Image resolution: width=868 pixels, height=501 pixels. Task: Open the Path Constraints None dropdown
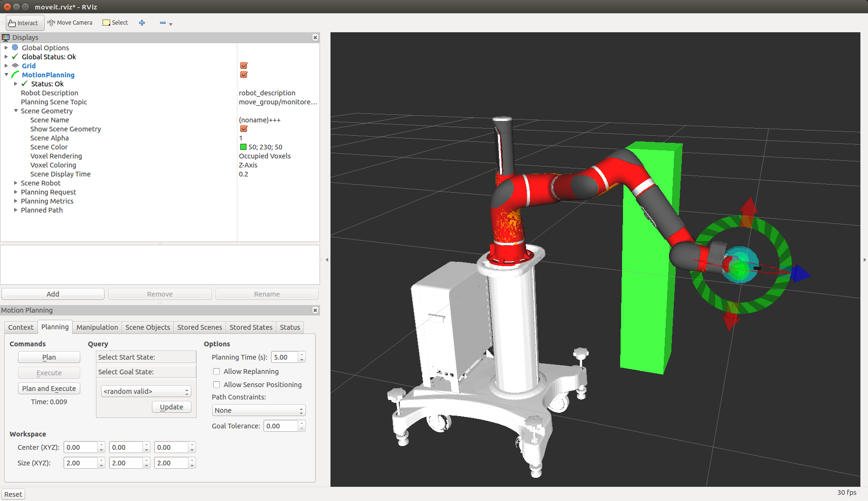(259, 410)
